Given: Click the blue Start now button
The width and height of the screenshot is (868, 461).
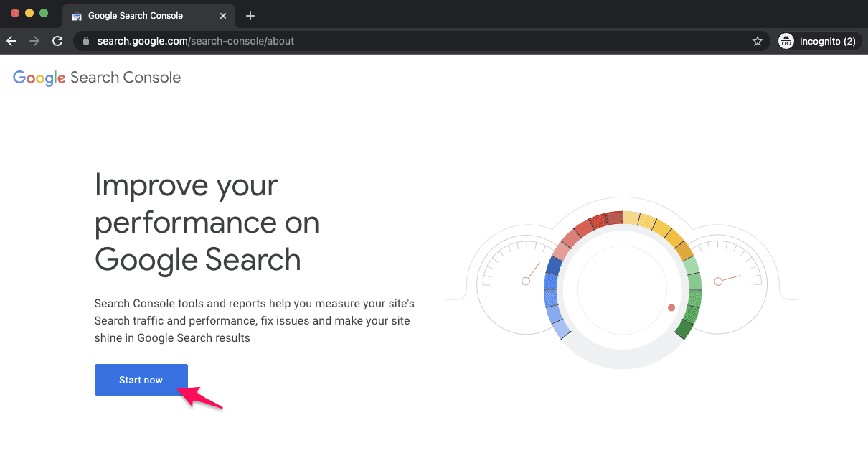Looking at the screenshot, I should tap(141, 380).
